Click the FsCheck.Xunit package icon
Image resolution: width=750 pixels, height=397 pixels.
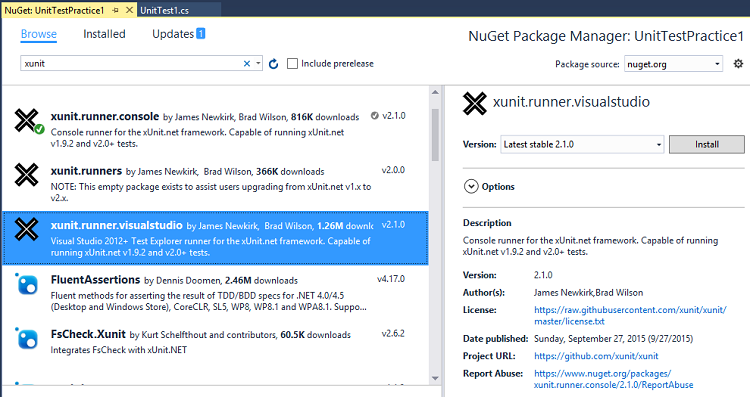27,339
